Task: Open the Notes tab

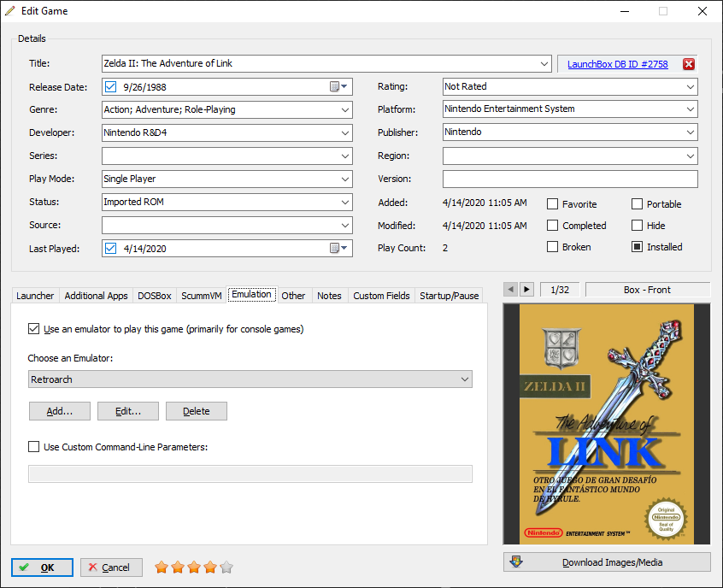Action: (329, 296)
